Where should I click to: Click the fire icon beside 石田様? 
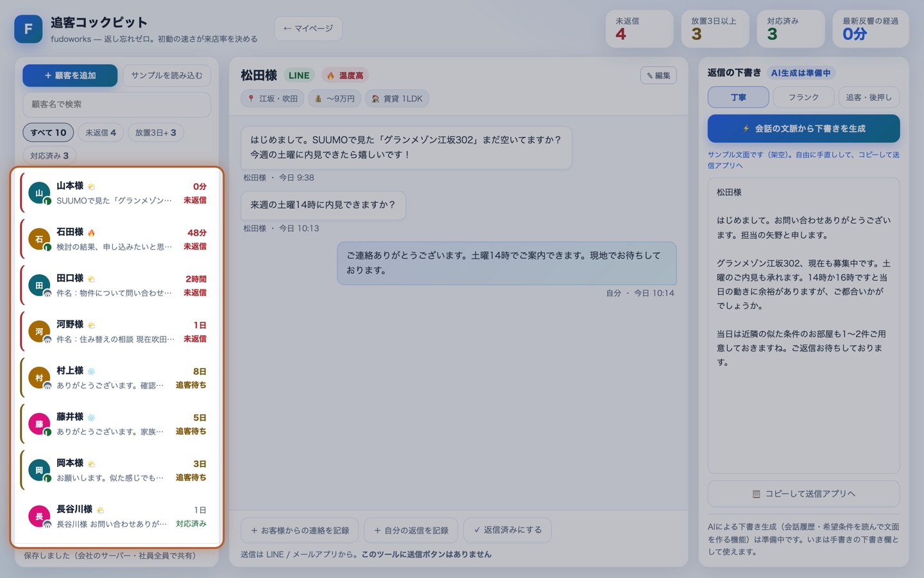point(91,232)
